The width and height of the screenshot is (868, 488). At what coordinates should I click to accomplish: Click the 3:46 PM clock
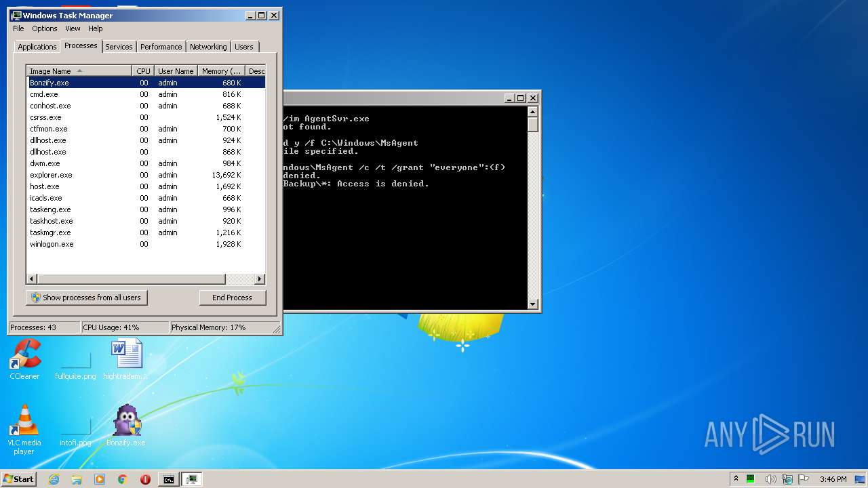[833, 479]
